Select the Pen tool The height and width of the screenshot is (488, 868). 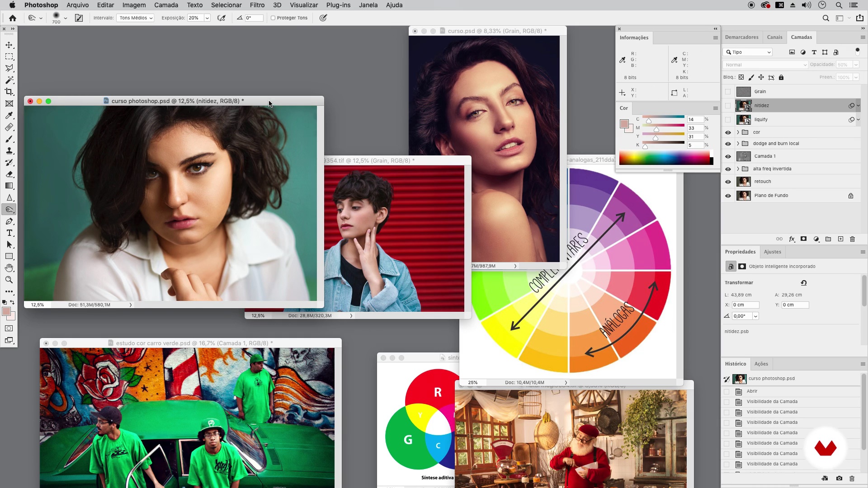tap(9, 221)
